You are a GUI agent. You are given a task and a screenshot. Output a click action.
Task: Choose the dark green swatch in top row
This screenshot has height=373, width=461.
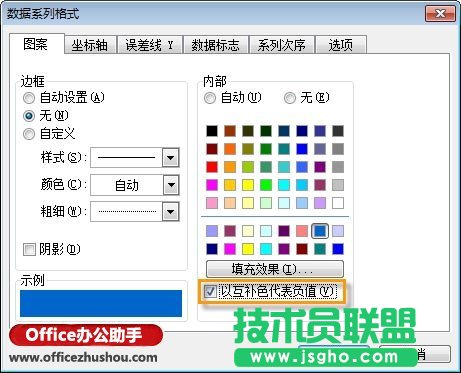point(266,131)
